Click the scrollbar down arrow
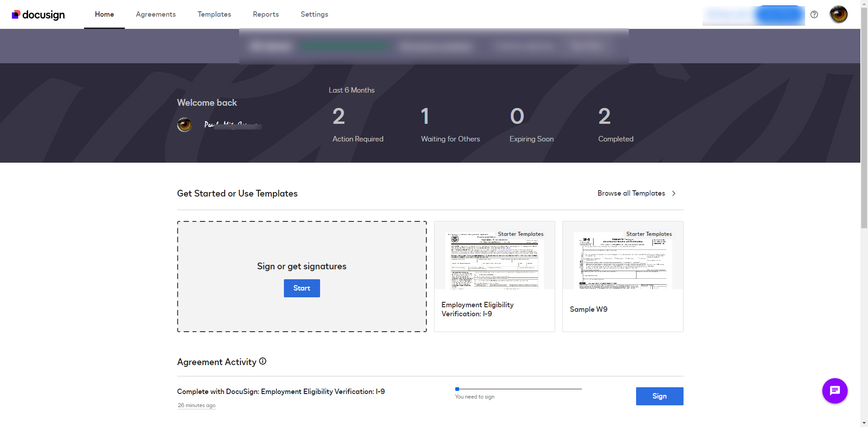The height and width of the screenshot is (427, 868). (864, 423)
